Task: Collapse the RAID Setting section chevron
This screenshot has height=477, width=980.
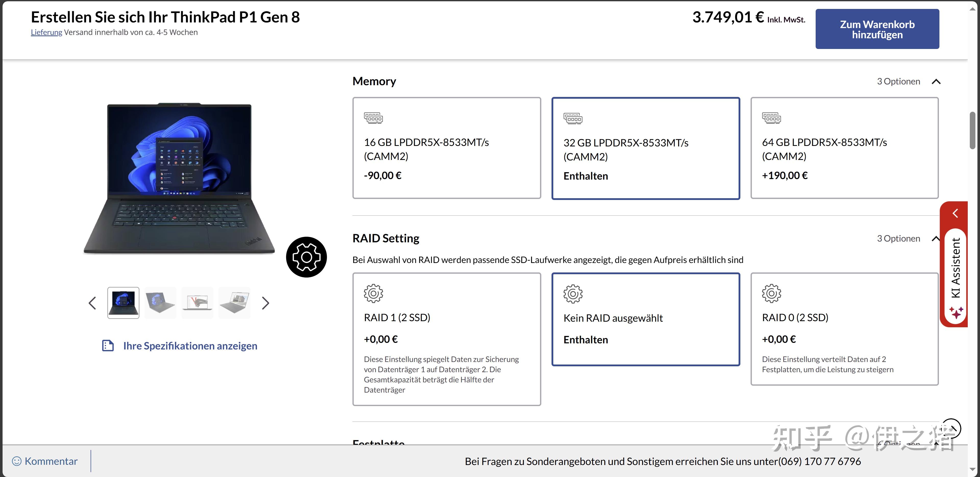Action: point(935,239)
